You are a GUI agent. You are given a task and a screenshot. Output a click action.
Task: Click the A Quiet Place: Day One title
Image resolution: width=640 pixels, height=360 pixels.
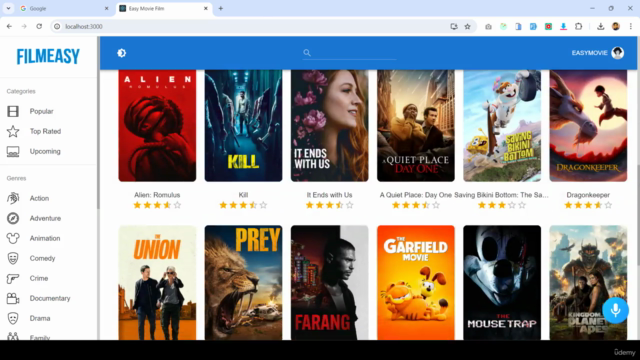point(416,195)
